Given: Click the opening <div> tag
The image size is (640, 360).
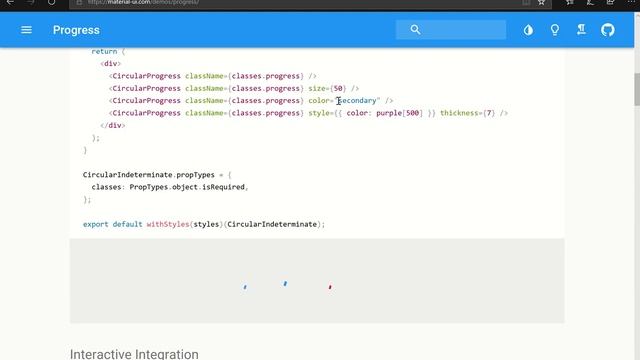Looking at the screenshot, I should click(x=111, y=64).
